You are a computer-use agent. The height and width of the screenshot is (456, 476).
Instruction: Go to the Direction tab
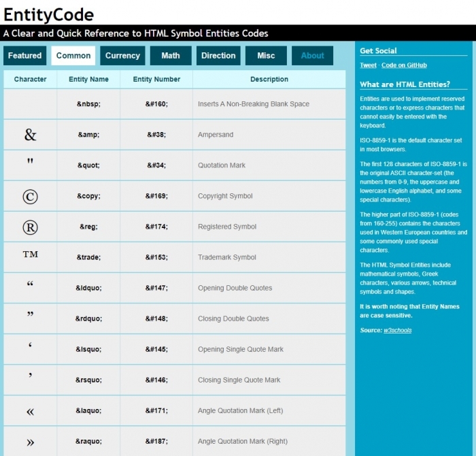coord(218,56)
